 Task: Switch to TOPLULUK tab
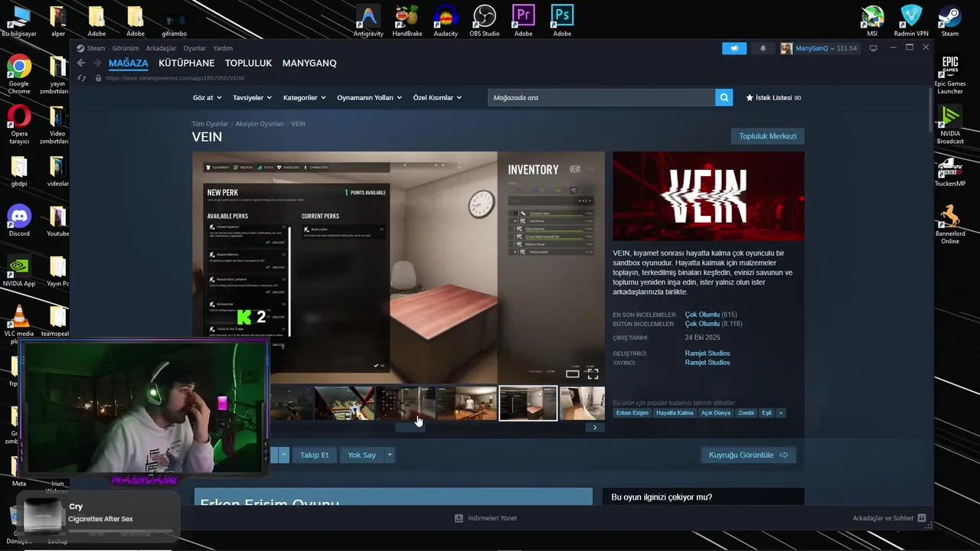tap(248, 63)
